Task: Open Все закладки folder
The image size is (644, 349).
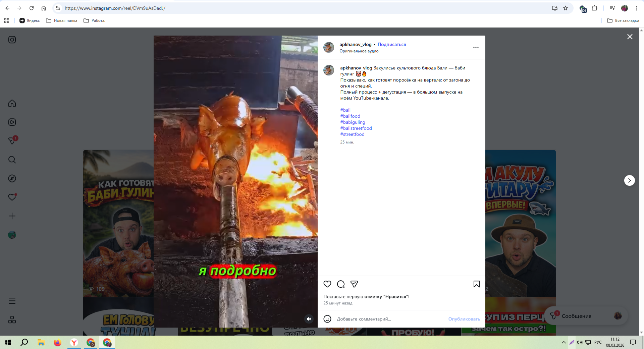Action: click(623, 20)
